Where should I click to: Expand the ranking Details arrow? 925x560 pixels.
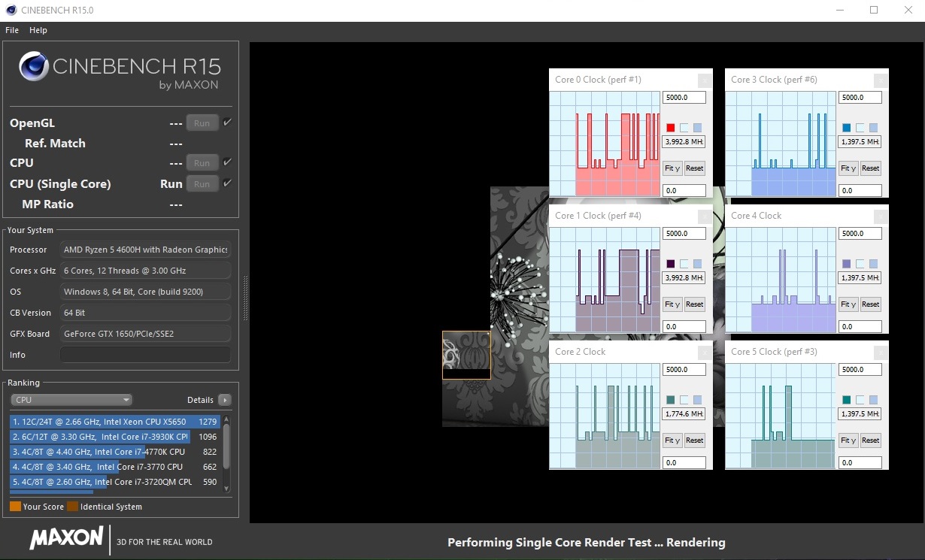(224, 400)
